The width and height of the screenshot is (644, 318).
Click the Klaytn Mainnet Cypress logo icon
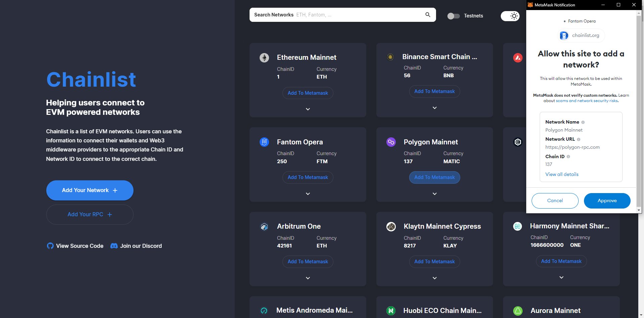coord(391,227)
